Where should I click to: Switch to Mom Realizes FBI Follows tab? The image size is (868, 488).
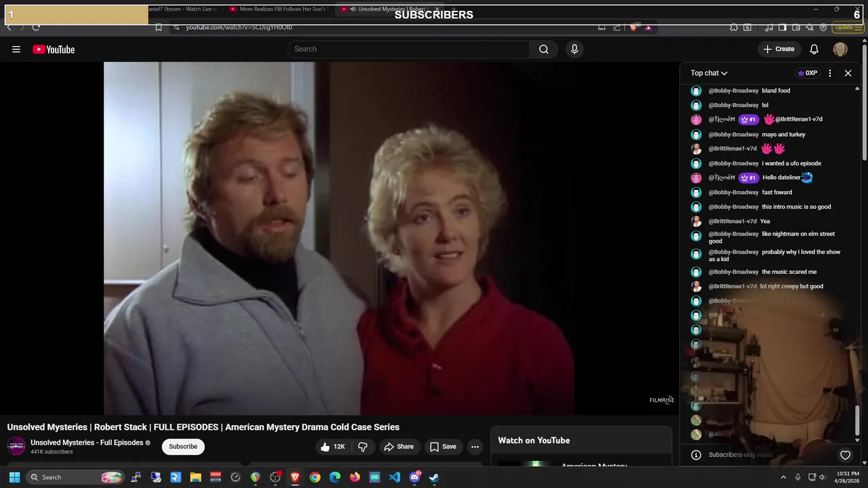click(x=278, y=9)
